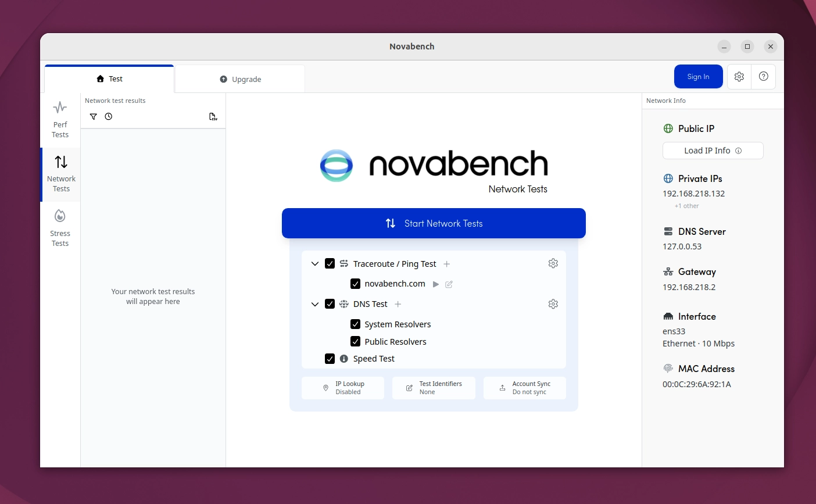
Task: Click 'Ethernet · 10 Mbps' text
Action: [x=699, y=344]
